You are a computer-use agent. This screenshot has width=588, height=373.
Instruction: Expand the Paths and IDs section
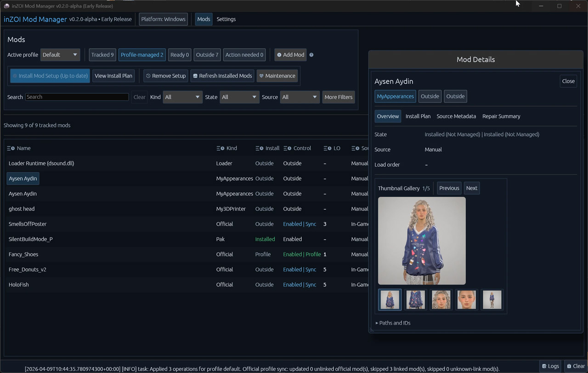point(393,323)
